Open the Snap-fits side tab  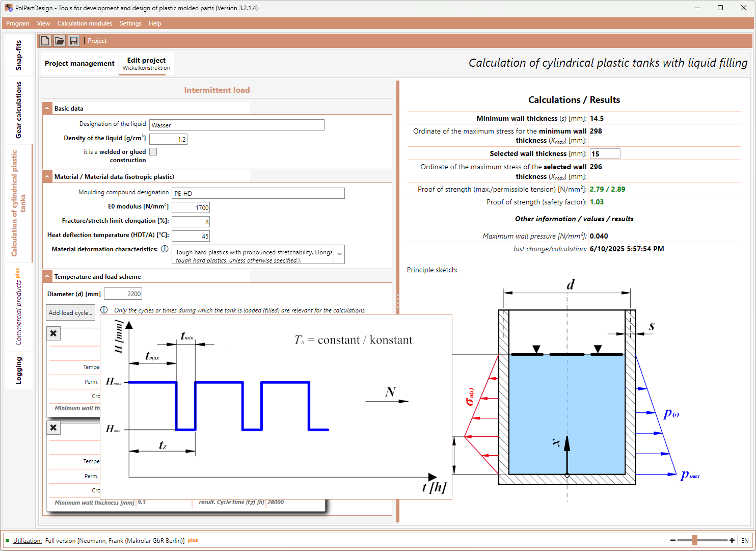point(19,55)
